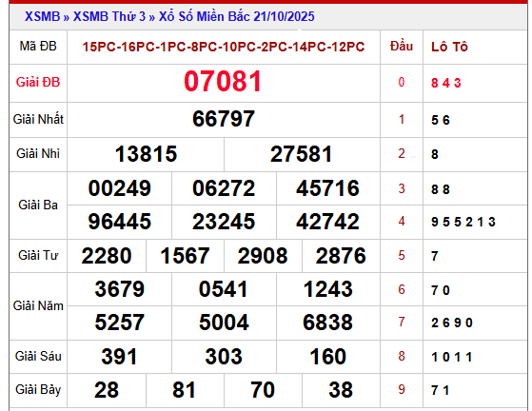The image size is (532, 411).
Task: Select Giải Sáu number 303
Action: tap(224, 357)
